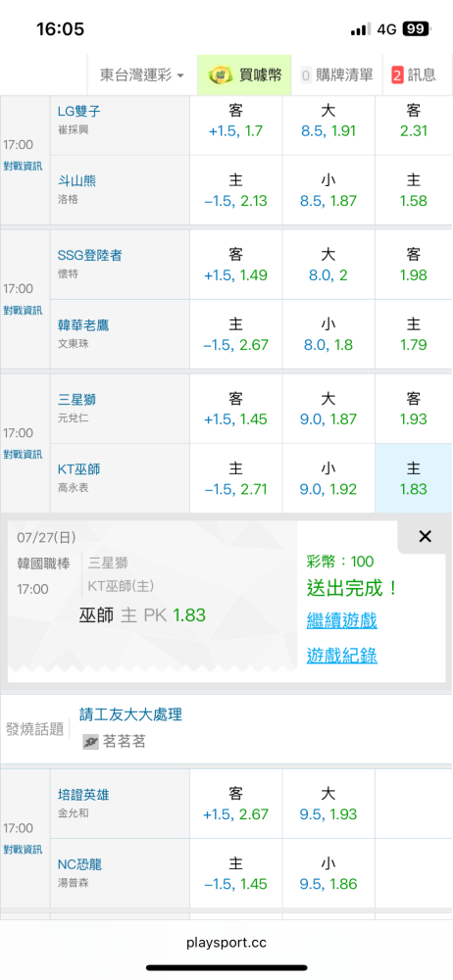Viewport: 453px width, 980px height.
Task: Select NC恐龍 home -1.5 odds 1.45
Action: [236, 873]
